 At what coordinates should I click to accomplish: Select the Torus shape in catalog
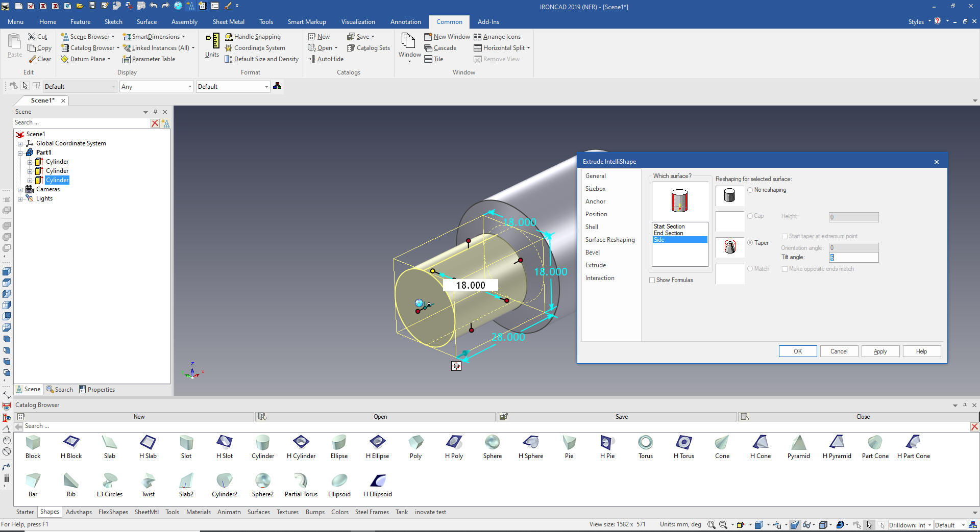point(645,443)
